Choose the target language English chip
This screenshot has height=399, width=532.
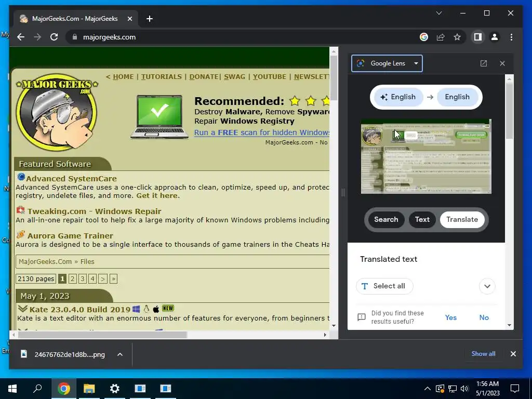tap(457, 97)
